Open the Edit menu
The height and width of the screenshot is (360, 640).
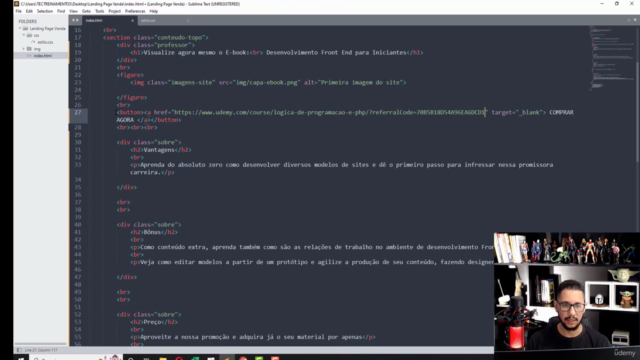click(x=29, y=11)
